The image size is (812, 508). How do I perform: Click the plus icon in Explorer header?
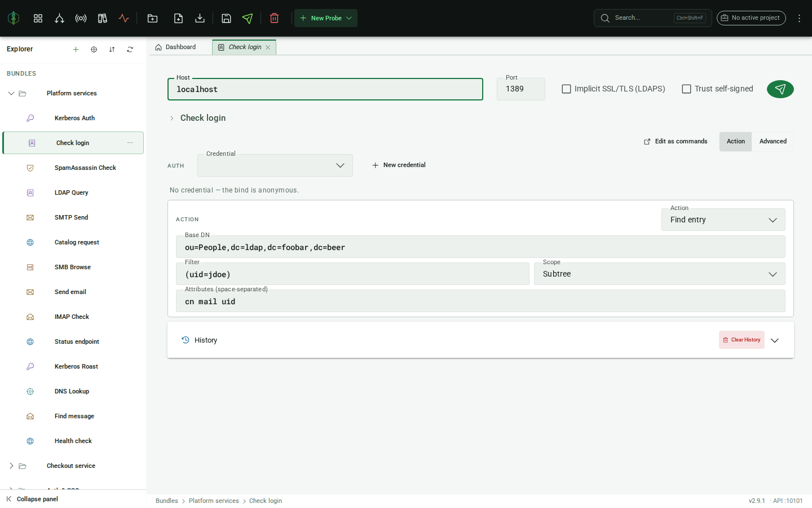(76, 49)
